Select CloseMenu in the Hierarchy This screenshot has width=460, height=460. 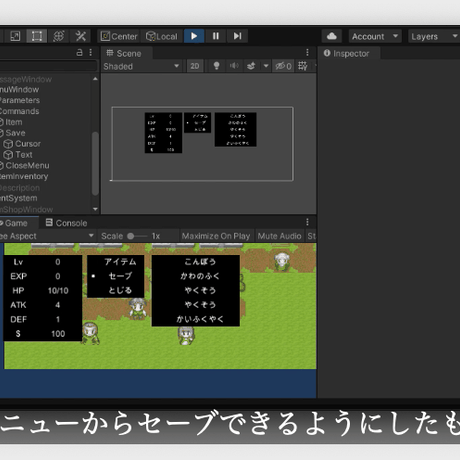(27, 166)
